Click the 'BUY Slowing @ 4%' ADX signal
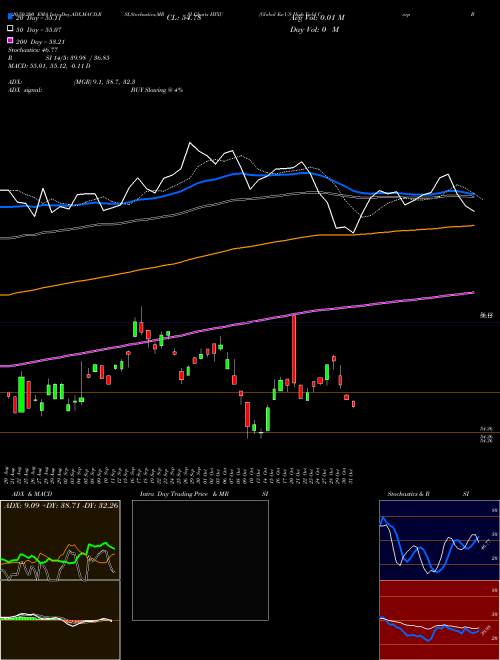This screenshot has height=660, width=500. (157, 90)
